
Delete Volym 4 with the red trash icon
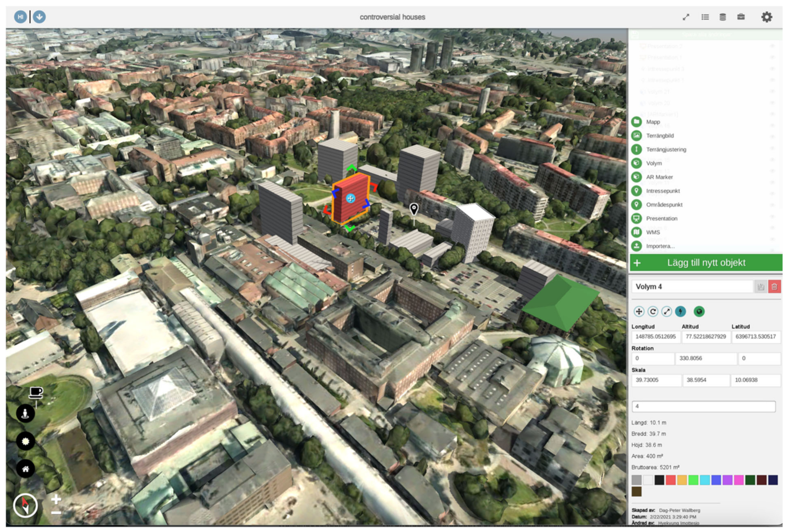(774, 287)
